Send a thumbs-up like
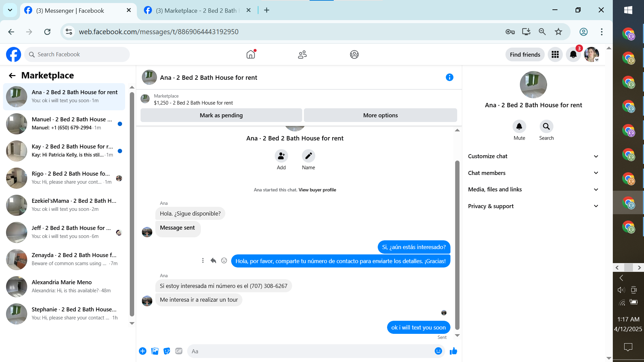 (453, 351)
